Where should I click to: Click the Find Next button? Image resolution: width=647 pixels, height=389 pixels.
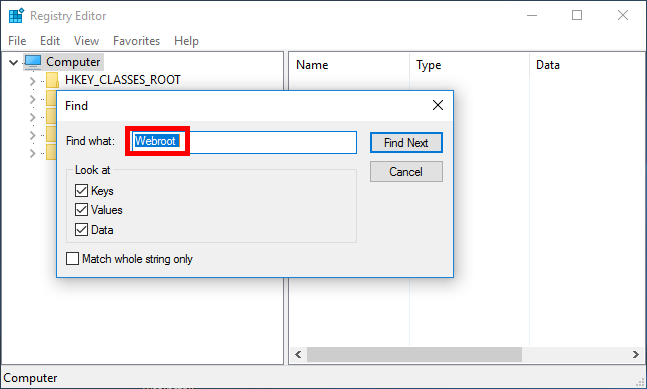coord(406,143)
